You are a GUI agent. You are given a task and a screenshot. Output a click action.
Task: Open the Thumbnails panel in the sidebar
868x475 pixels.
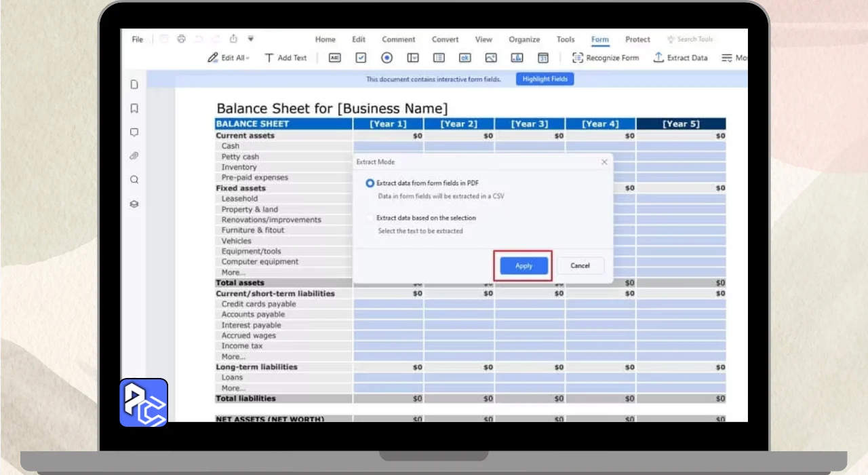[134, 85]
